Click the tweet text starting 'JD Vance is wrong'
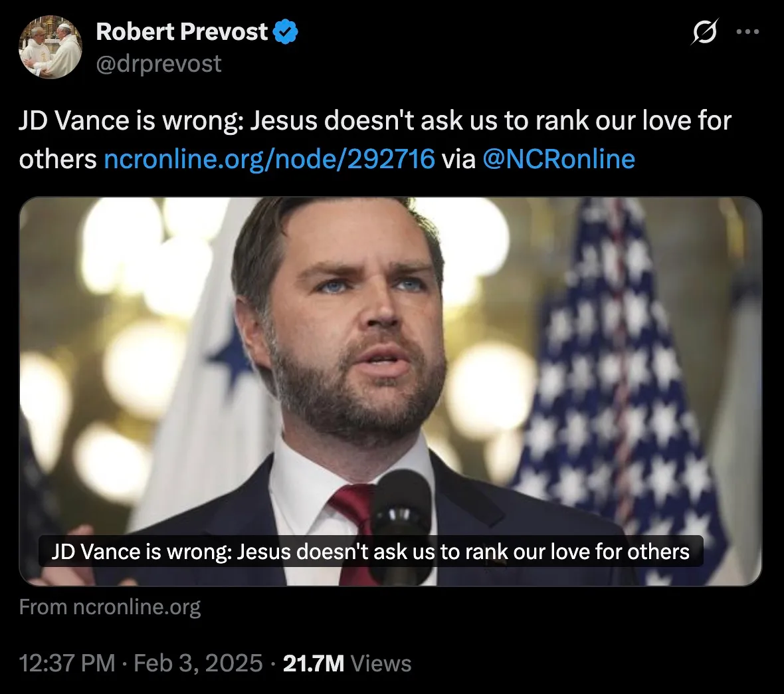This screenshot has width=784, height=694. click(x=375, y=140)
